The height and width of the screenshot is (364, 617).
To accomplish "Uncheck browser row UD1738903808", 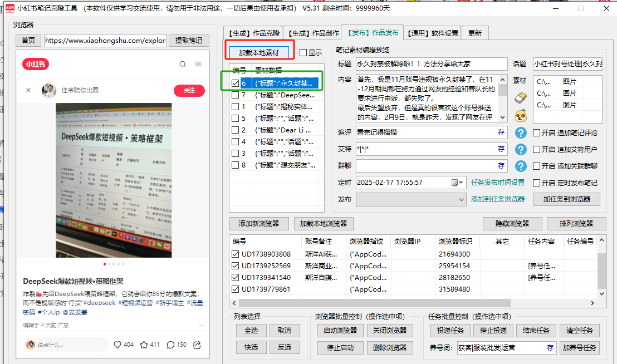I will pyautogui.click(x=236, y=254).
